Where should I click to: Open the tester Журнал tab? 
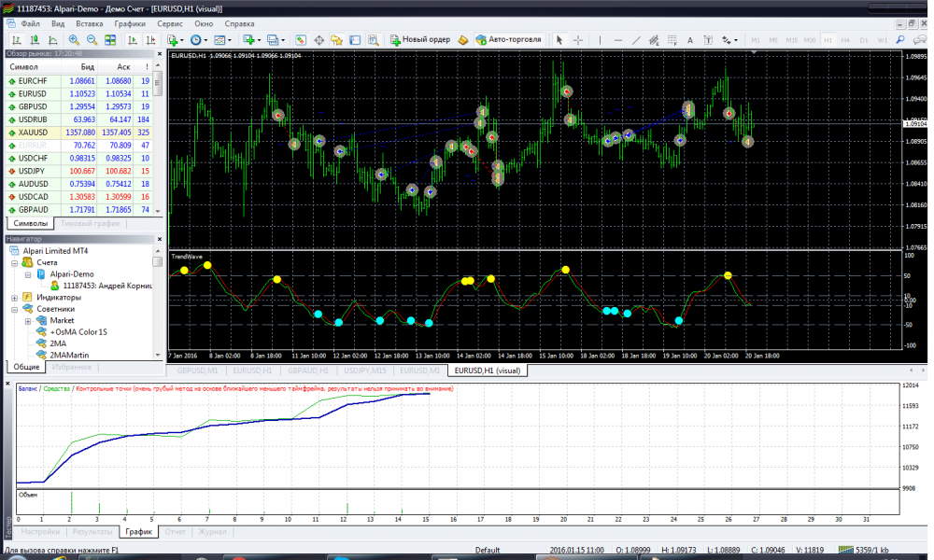coord(212,531)
